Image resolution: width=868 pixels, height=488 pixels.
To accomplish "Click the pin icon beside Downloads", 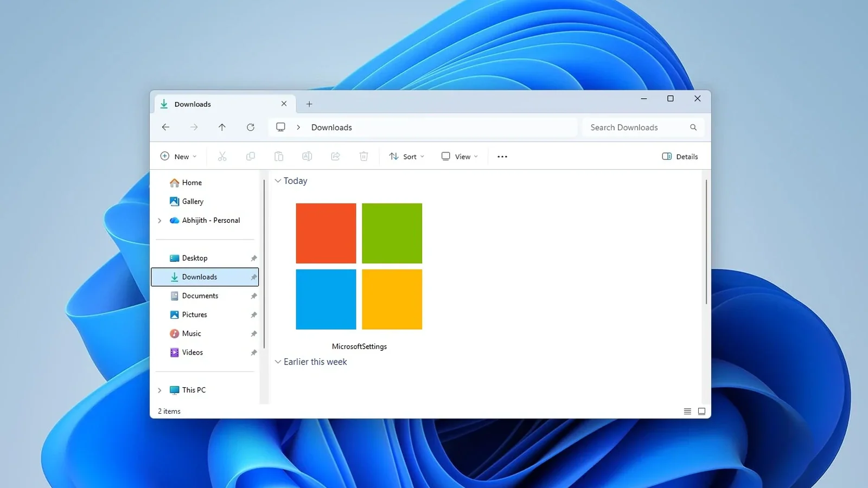I will [253, 277].
